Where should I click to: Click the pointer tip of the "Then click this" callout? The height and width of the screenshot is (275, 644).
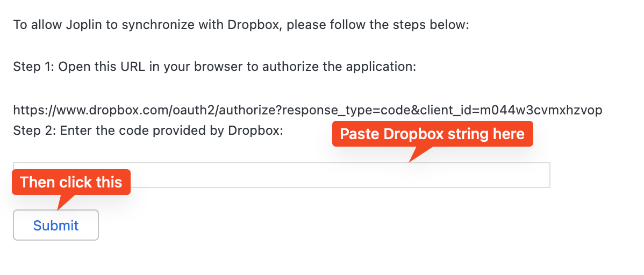58,208
